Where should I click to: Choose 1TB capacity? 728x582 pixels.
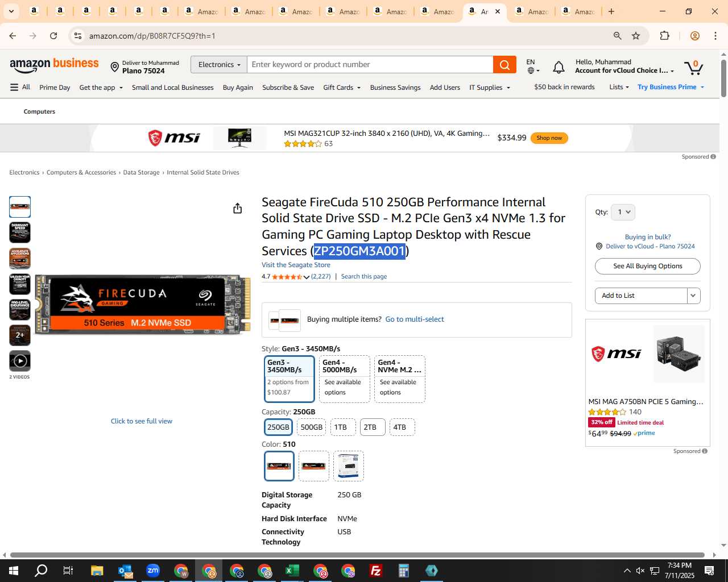point(342,427)
